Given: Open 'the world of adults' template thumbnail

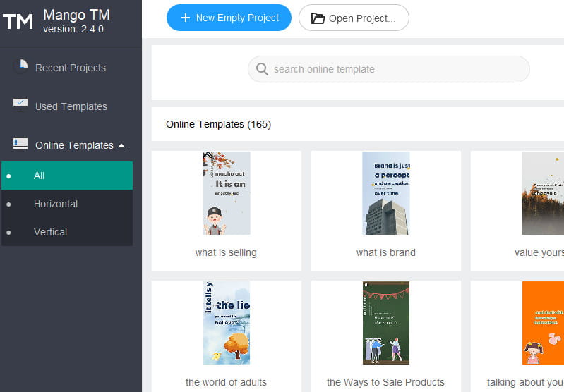Looking at the screenshot, I should [x=227, y=323].
